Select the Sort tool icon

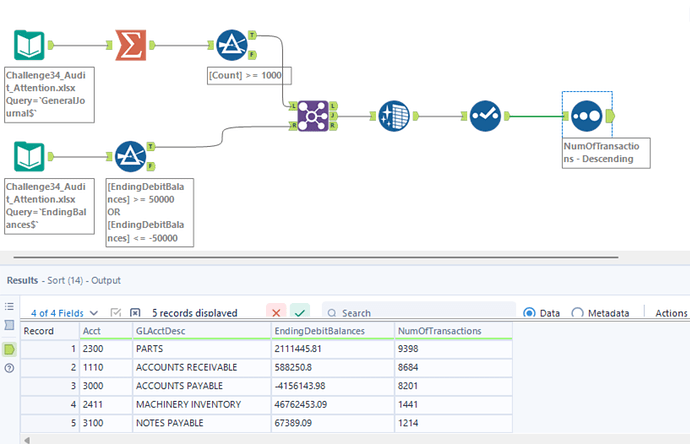pos(587,116)
